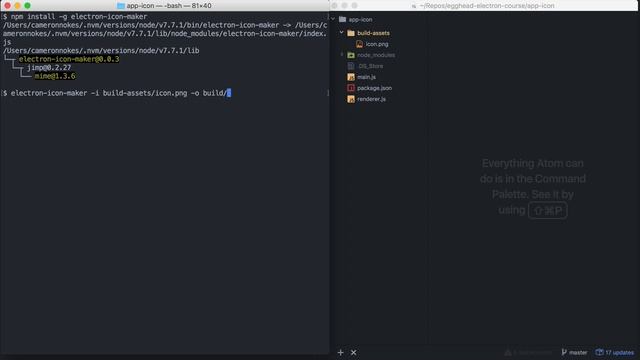Select the app-icon project root label
Image resolution: width=640 pixels, height=360 pixels.
tap(360, 19)
